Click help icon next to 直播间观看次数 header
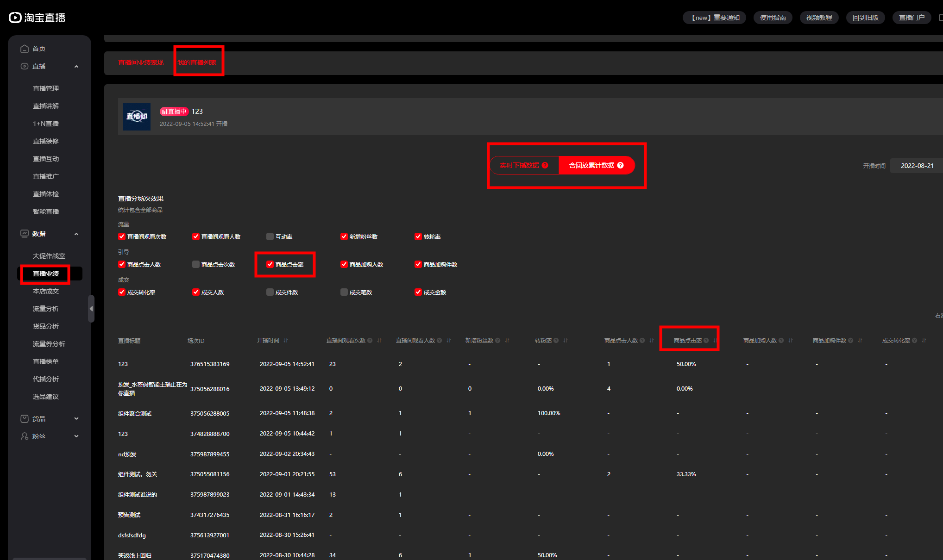This screenshot has height=560, width=943. coord(370,341)
